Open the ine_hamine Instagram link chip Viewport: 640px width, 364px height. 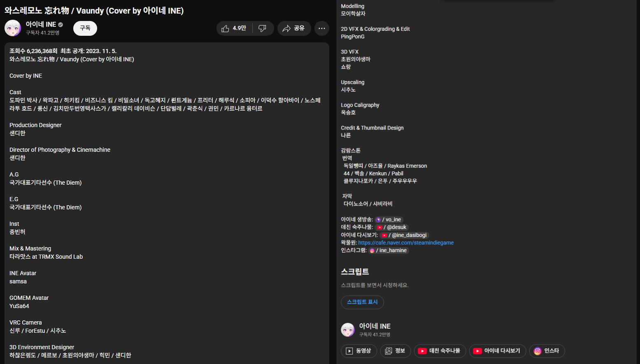point(389,250)
